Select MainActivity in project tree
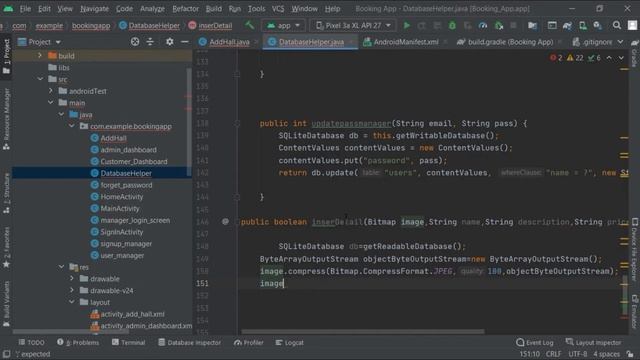The width and height of the screenshot is (640, 360). (120, 208)
